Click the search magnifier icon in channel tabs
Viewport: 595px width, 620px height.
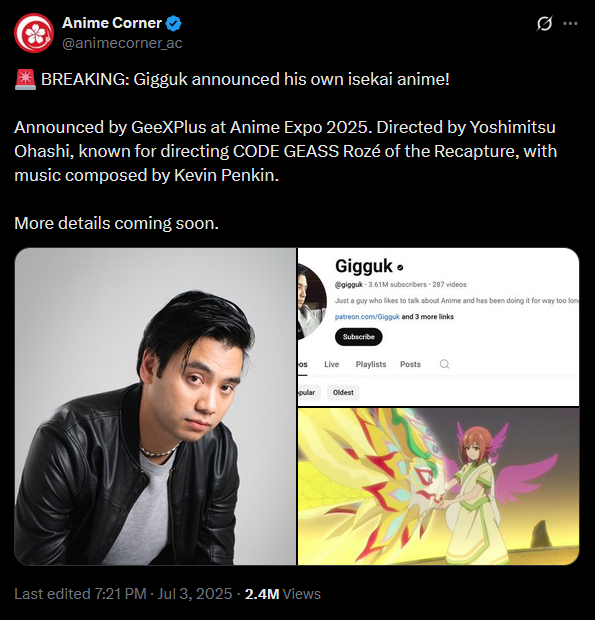coord(444,364)
